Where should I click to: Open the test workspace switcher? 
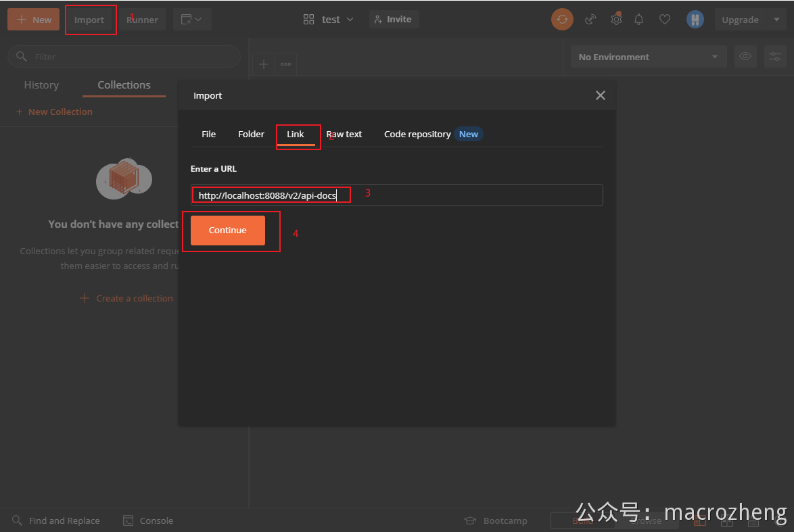click(328, 19)
